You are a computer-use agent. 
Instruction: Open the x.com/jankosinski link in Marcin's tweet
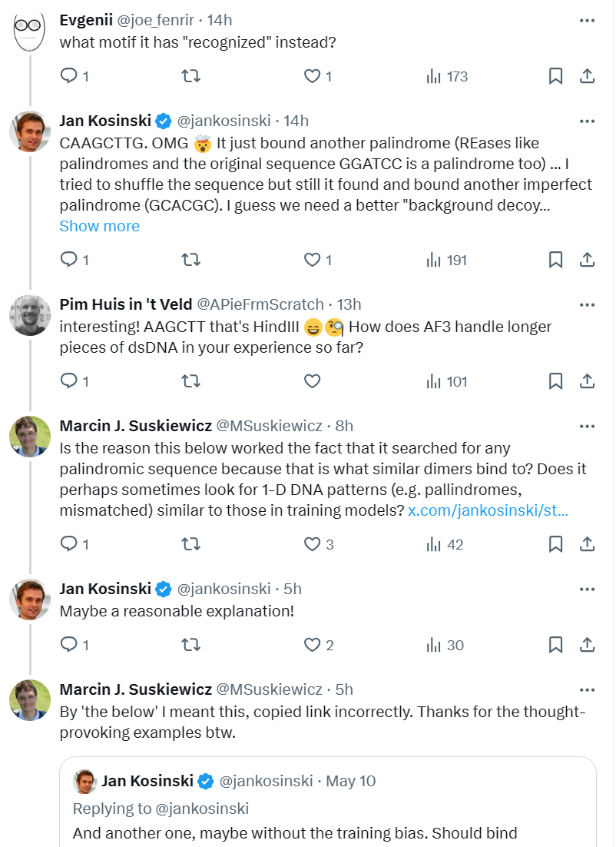488,510
